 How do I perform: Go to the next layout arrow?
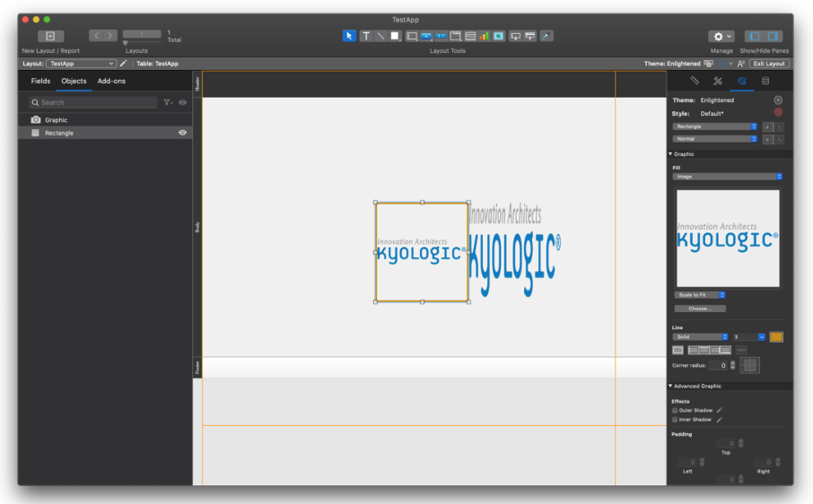[109, 35]
